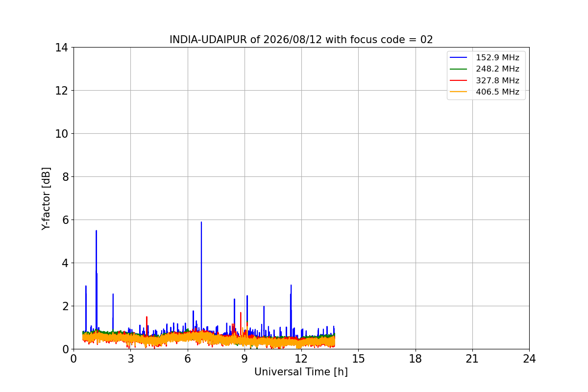
Task: Select the 152.9 MHz legend label
Action: click(x=497, y=58)
